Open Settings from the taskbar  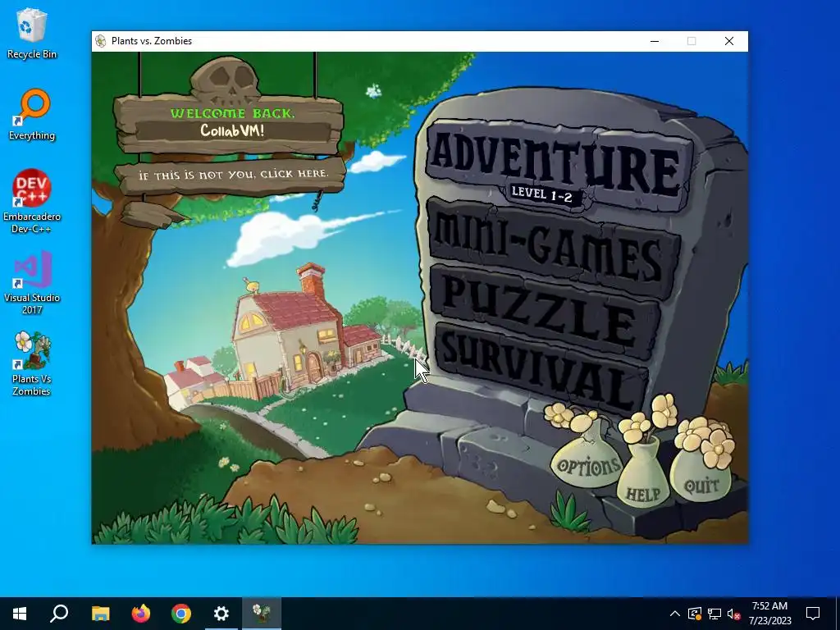[x=221, y=614]
